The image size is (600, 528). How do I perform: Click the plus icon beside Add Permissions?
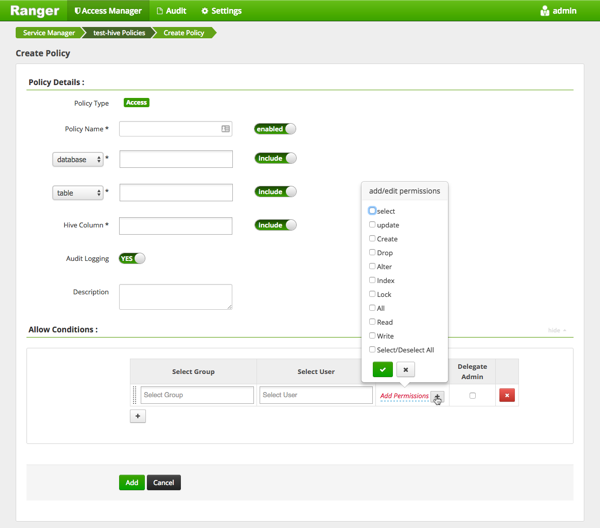pos(437,396)
